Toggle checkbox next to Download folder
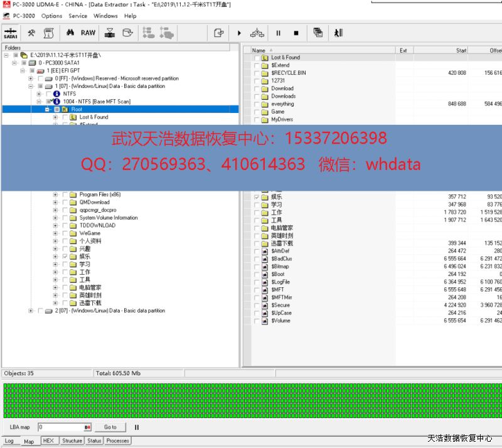The image size is (502, 448). 257,88
